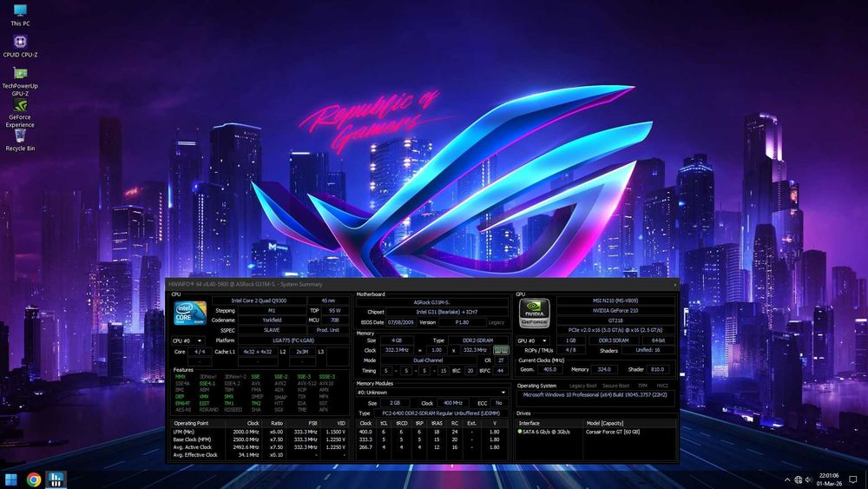
Task: Click the Geom. clock 405.0 value
Action: pyautogui.click(x=549, y=369)
